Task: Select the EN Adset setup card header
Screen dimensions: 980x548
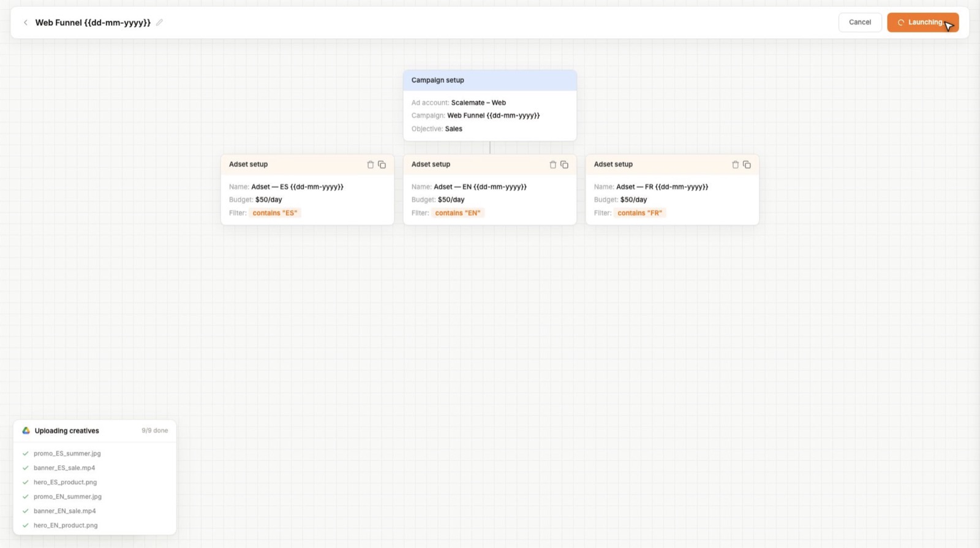Action: (x=490, y=164)
